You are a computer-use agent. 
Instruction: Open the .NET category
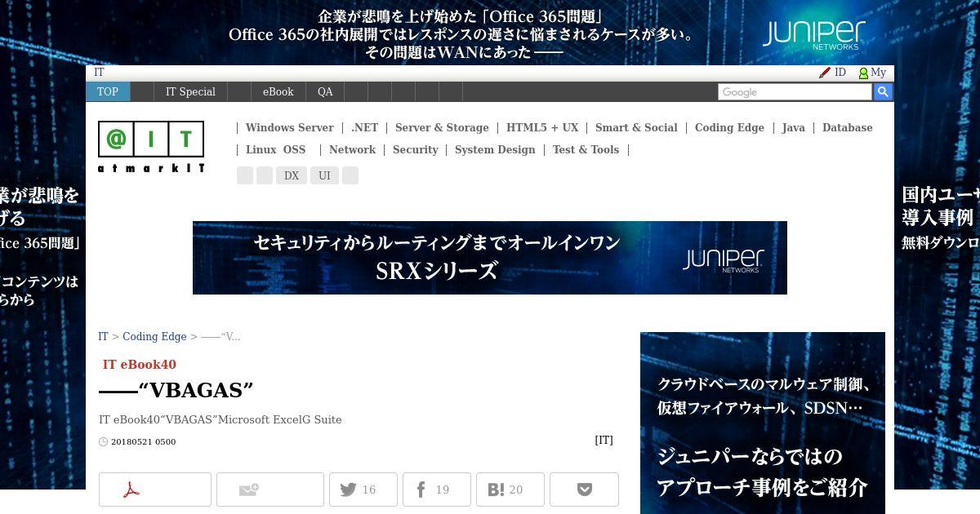pyautogui.click(x=364, y=127)
